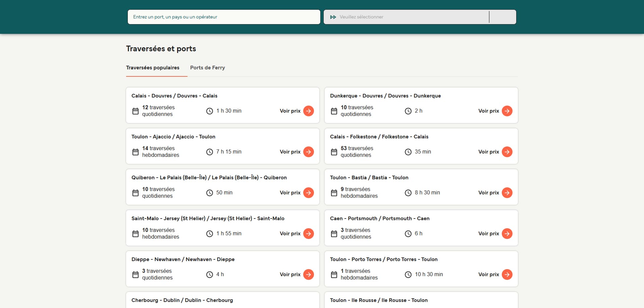The width and height of the screenshot is (644, 308).
Task: Click arrow icon for Saint-Malo - Jersey crossing
Action: [x=309, y=234]
